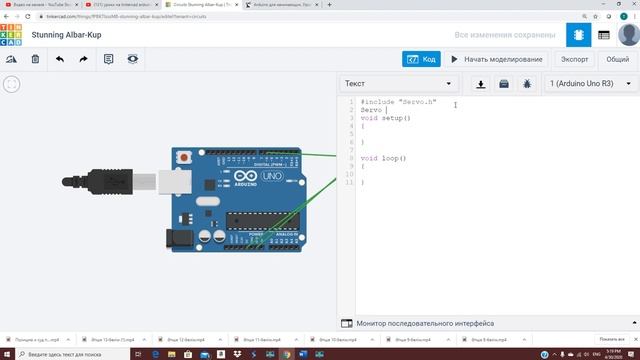The image size is (640, 360).
Task: Redo the last undone action
Action: pyautogui.click(x=83, y=59)
